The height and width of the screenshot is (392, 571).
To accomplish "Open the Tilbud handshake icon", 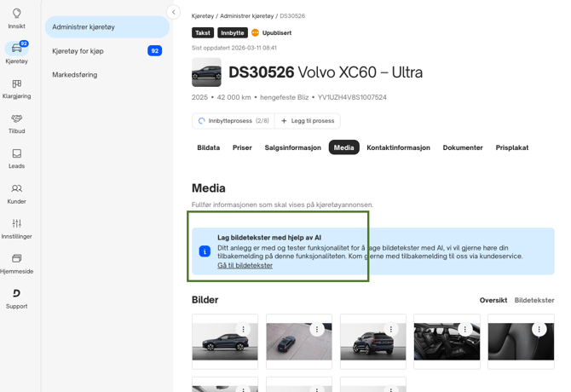I will [17, 118].
